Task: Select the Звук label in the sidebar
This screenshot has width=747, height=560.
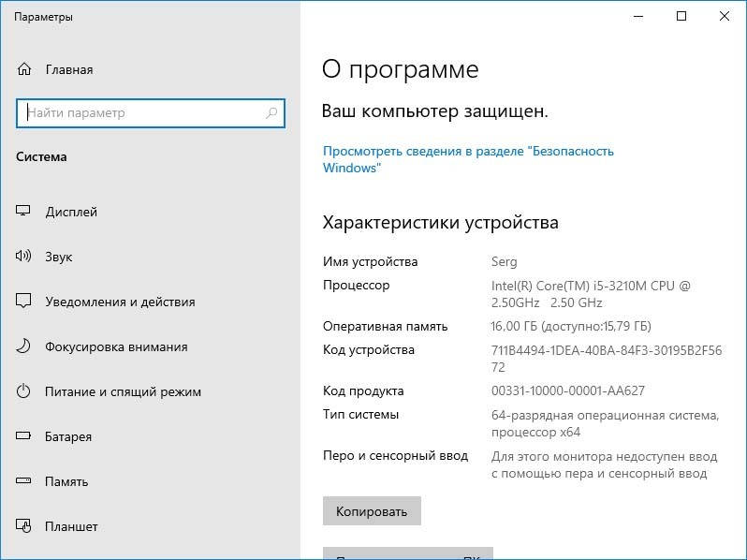Action: click(59, 257)
